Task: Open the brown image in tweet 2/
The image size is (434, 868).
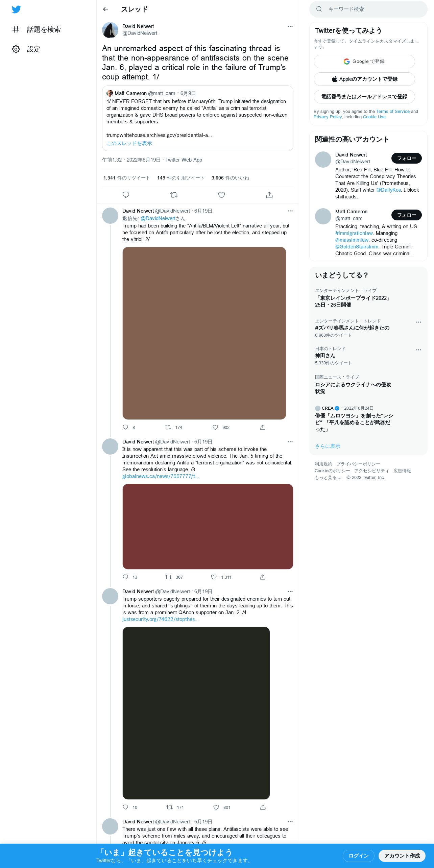Action: click(x=204, y=333)
